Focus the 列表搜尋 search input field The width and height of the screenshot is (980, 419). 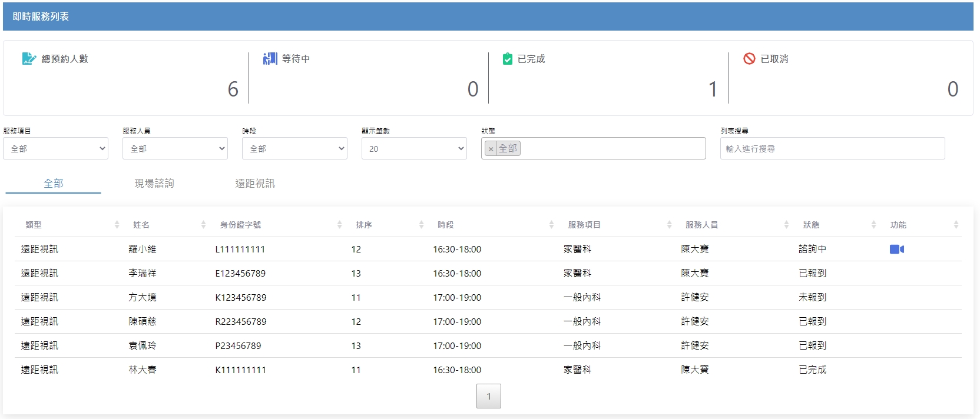(x=832, y=148)
